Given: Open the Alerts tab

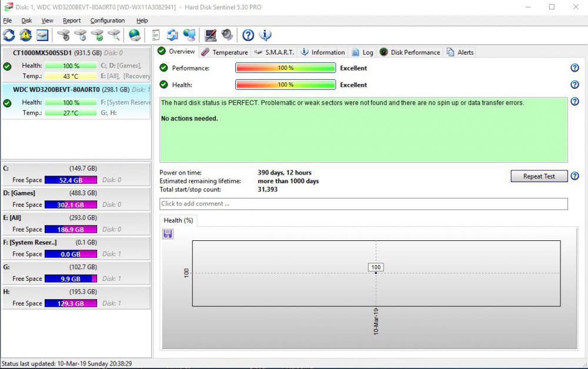Looking at the screenshot, I should point(460,52).
